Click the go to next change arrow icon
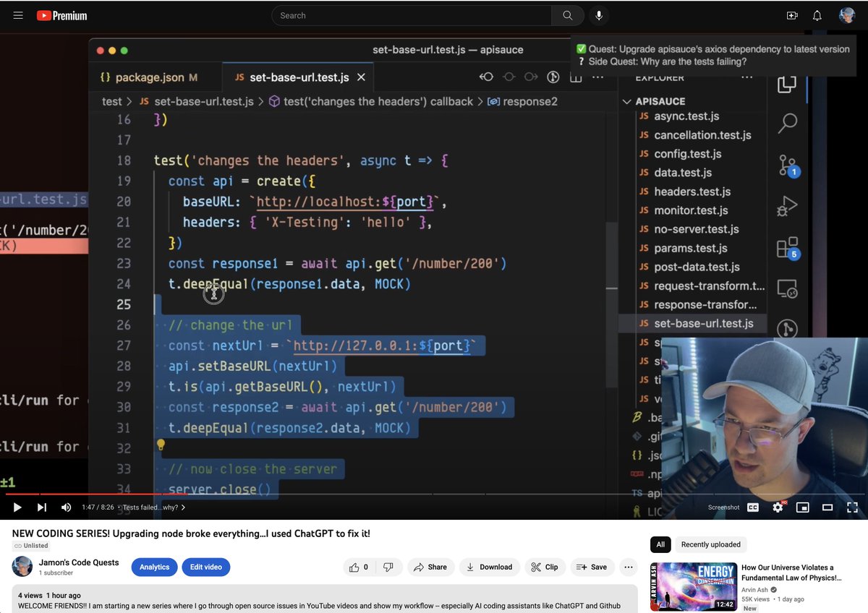This screenshot has width=868, height=613. (531, 77)
